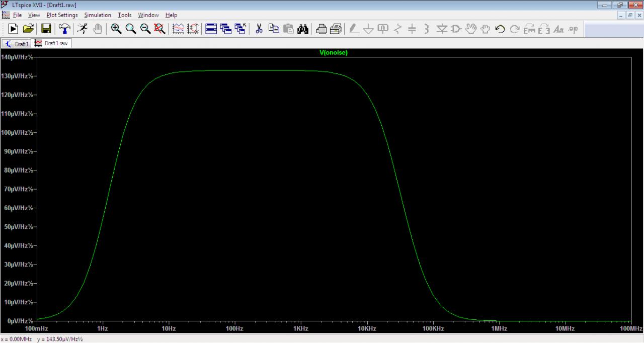The image size is (644, 343).
Task: Open the Plot Settings menu
Action: coord(62,15)
